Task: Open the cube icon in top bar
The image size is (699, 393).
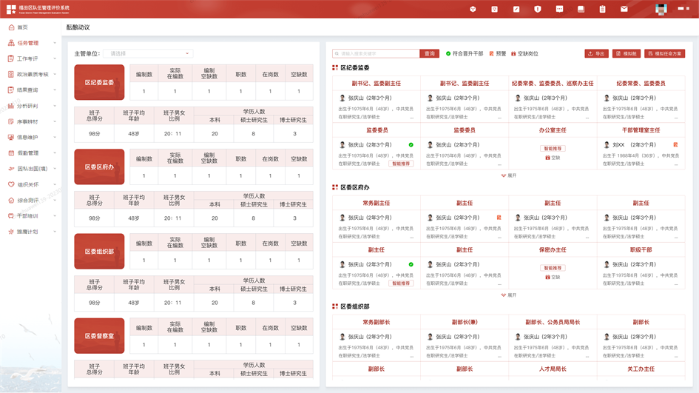Action: [473, 9]
